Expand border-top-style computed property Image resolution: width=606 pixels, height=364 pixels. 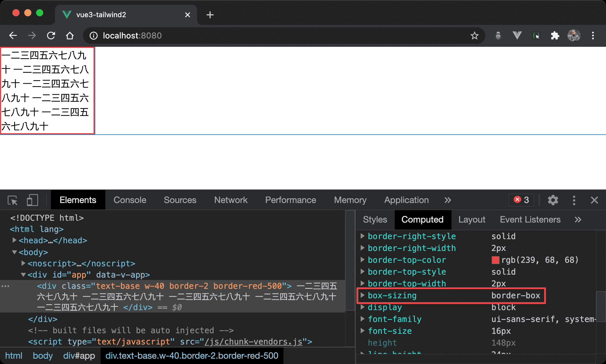(362, 272)
